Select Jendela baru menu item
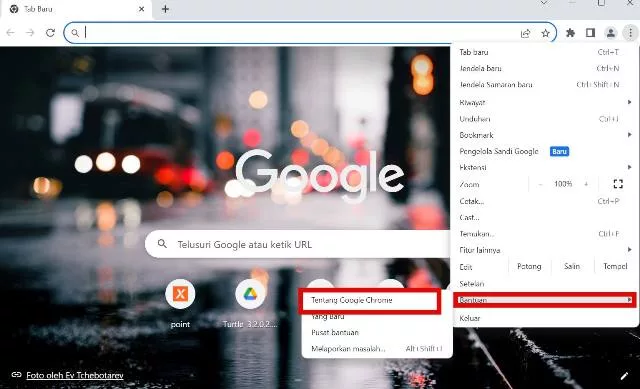This screenshot has height=389, width=640. click(x=544, y=69)
